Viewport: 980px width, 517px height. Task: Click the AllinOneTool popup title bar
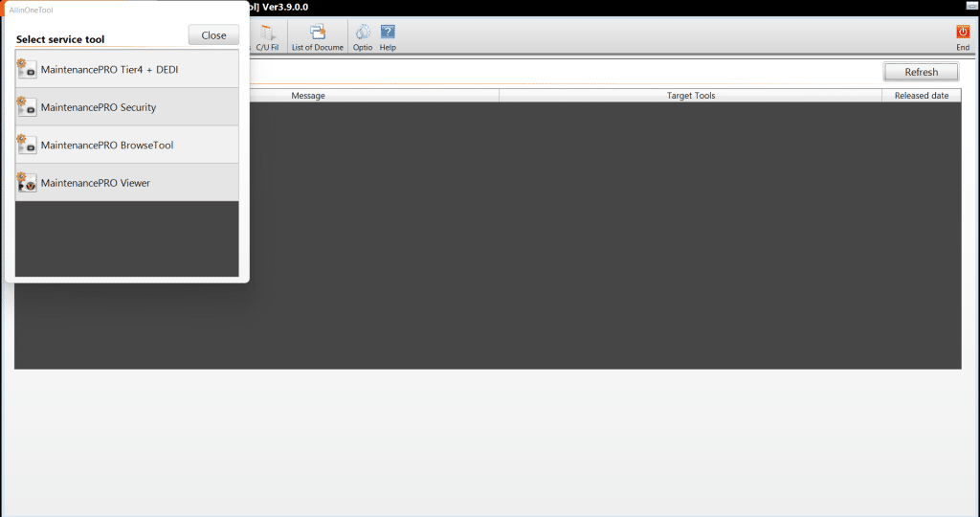(127, 10)
